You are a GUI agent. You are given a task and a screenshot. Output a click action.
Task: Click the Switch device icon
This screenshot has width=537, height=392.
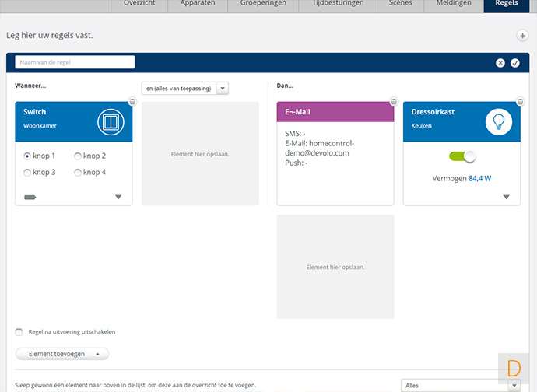click(x=111, y=122)
